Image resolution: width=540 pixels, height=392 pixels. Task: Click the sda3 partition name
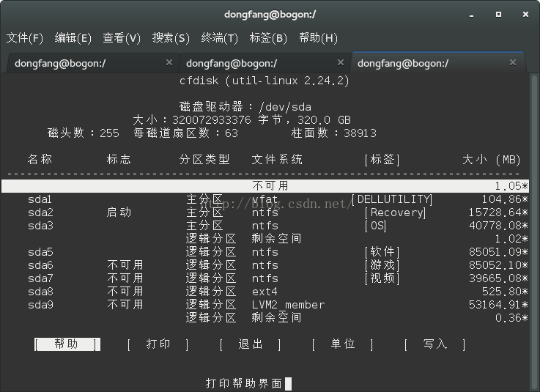[x=40, y=226]
